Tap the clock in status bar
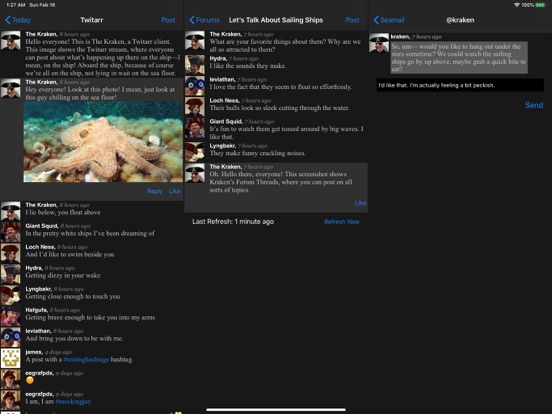This screenshot has width=552, height=414. click(x=15, y=5)
